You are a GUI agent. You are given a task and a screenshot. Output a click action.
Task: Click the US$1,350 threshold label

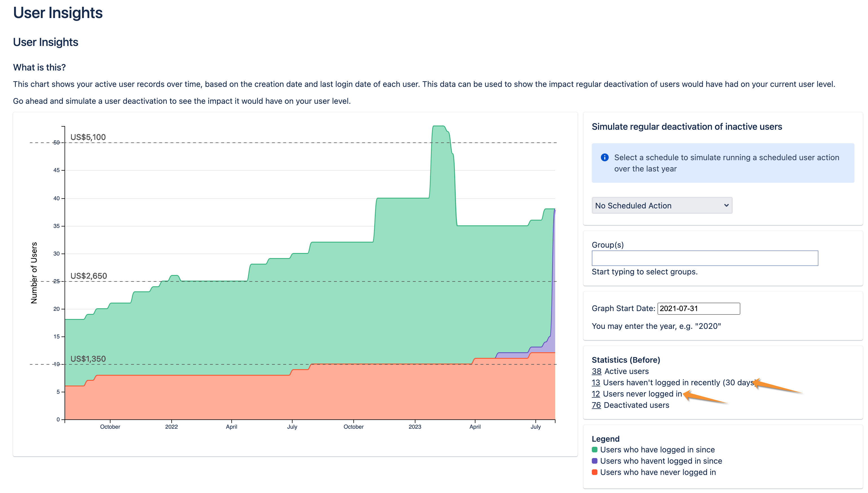(88, 359)
